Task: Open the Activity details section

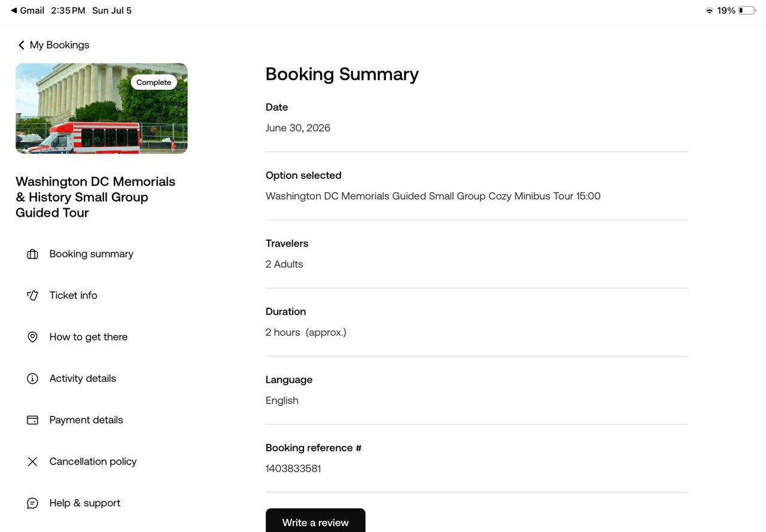Action: [x=83, y=378]
